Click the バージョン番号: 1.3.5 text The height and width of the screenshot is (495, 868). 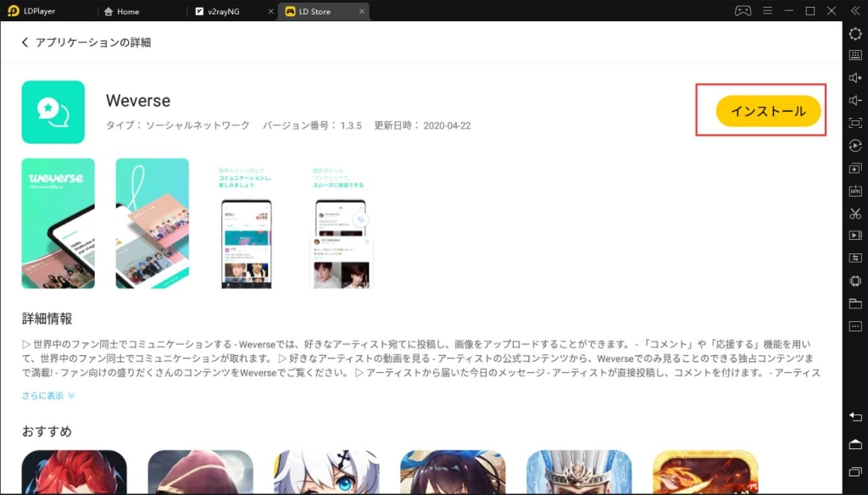(x=312, y=125)
